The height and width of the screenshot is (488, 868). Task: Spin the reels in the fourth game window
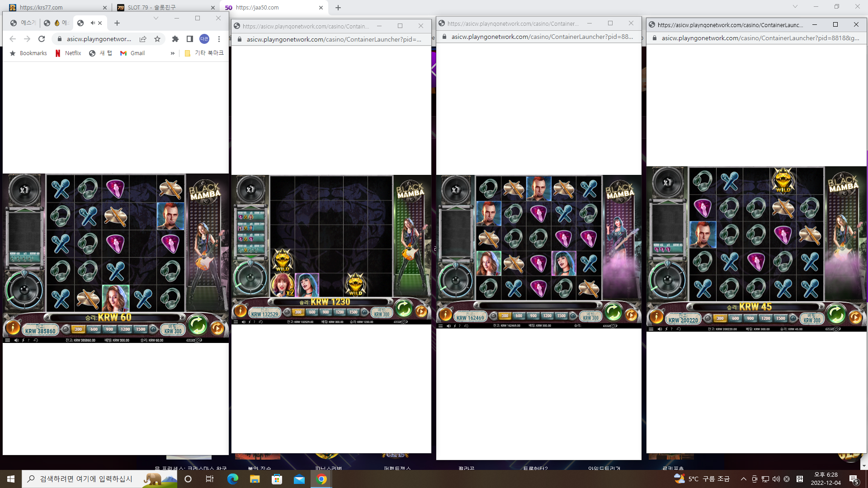pyautogui.click(x=836, y=314)
